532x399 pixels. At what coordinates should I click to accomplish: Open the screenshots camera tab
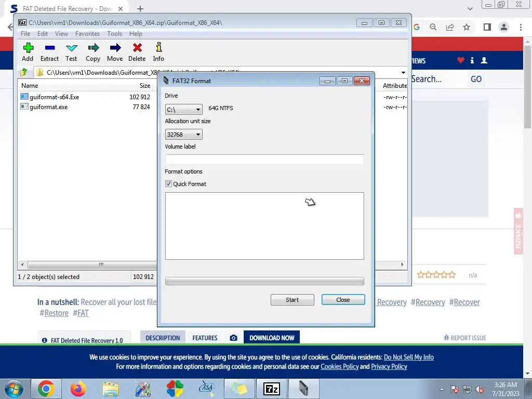pyautogui.click(x=233, y=338)
